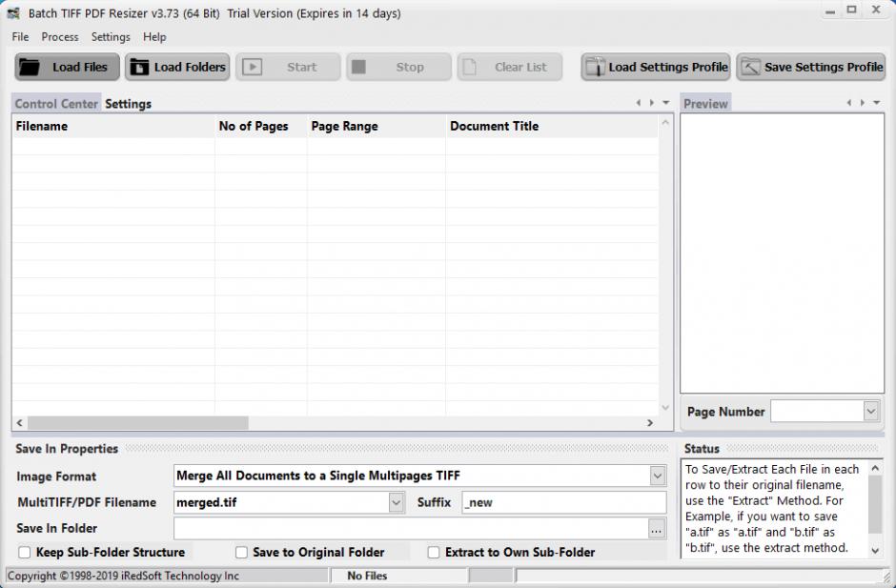This screenshot has width=896, height=588.
Task: Enable Keep Sub-Folder Structure checkbox
Action: [x=25, y=552]
